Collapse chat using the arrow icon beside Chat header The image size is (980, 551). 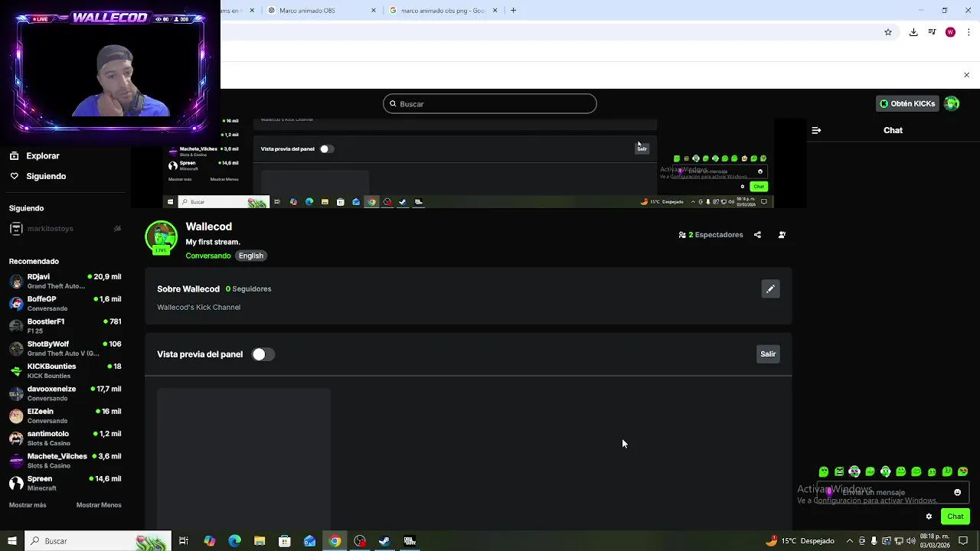(816, 130)
